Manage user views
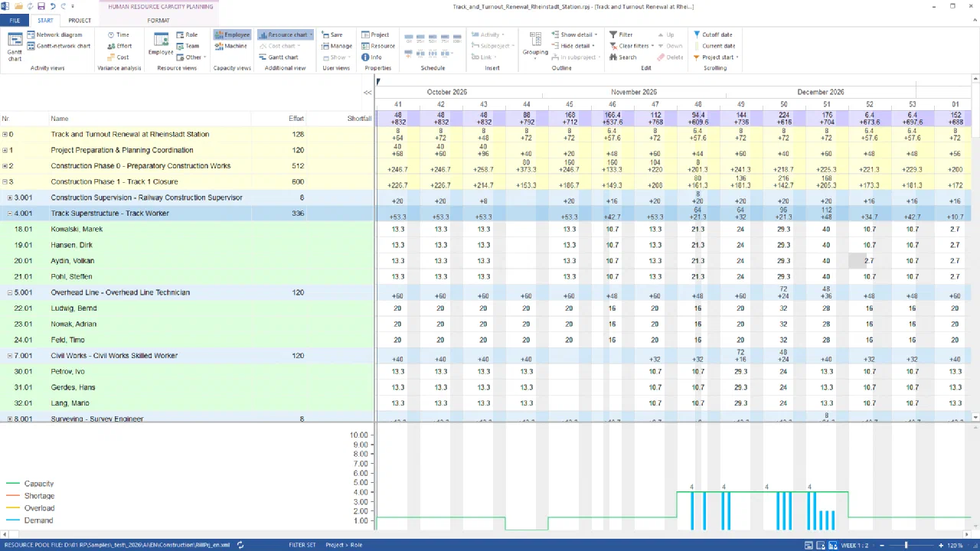 336,46
